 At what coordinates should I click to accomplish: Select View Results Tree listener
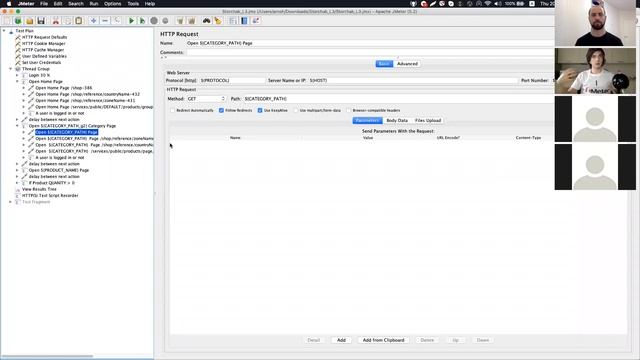coord(39,189)
